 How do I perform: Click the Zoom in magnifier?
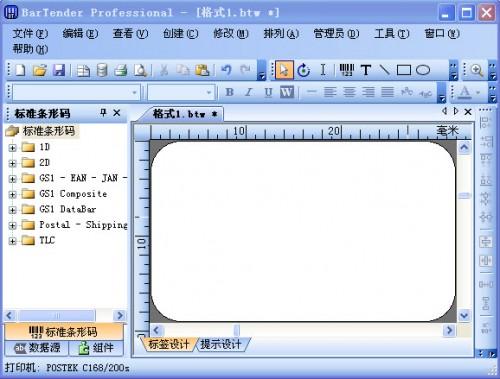(x=477, y=71)
